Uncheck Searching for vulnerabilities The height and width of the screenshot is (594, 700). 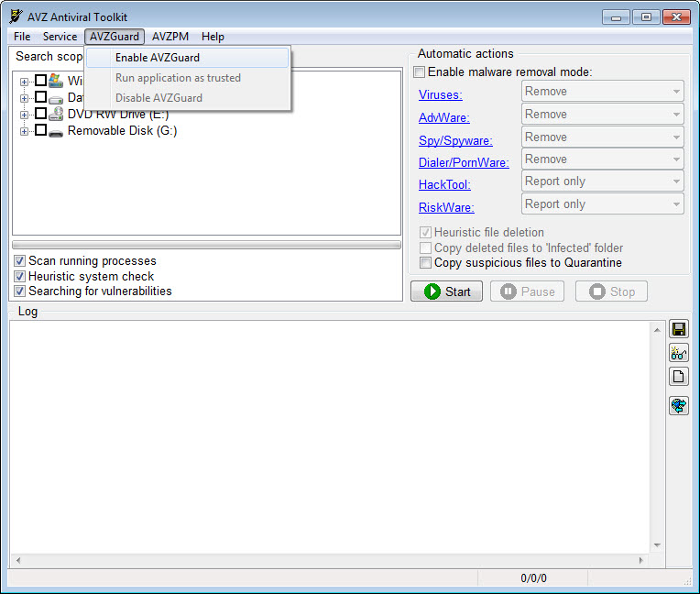pos(19,291)
